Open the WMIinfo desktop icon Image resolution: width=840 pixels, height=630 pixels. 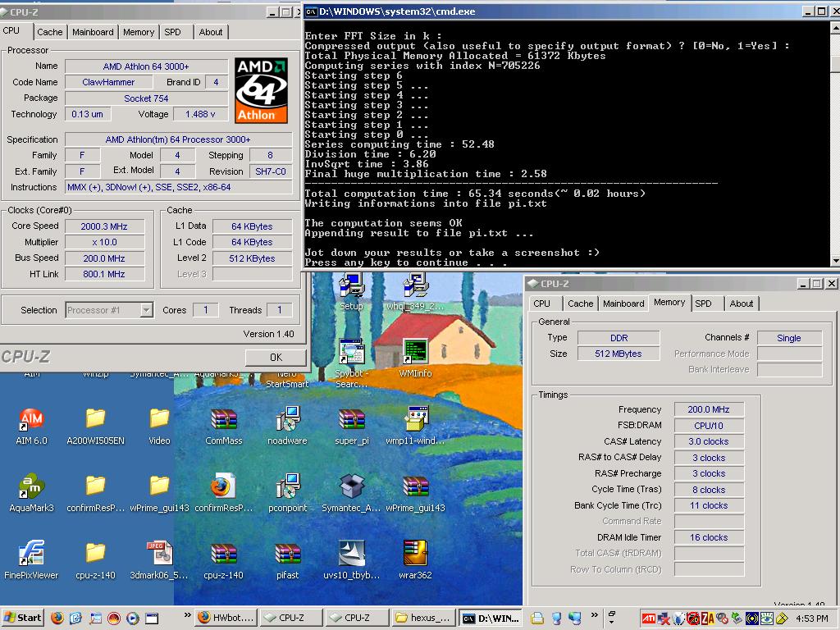pos(415,358)
